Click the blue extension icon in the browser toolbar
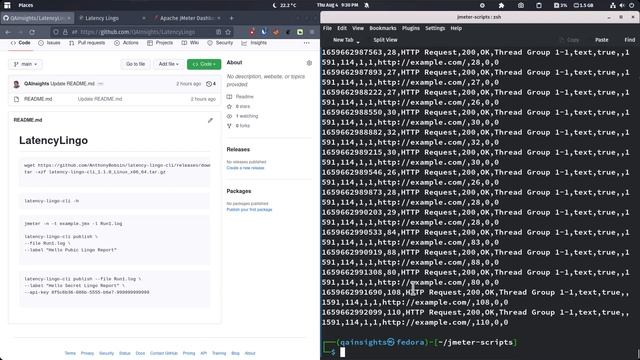 pos(264,32)
